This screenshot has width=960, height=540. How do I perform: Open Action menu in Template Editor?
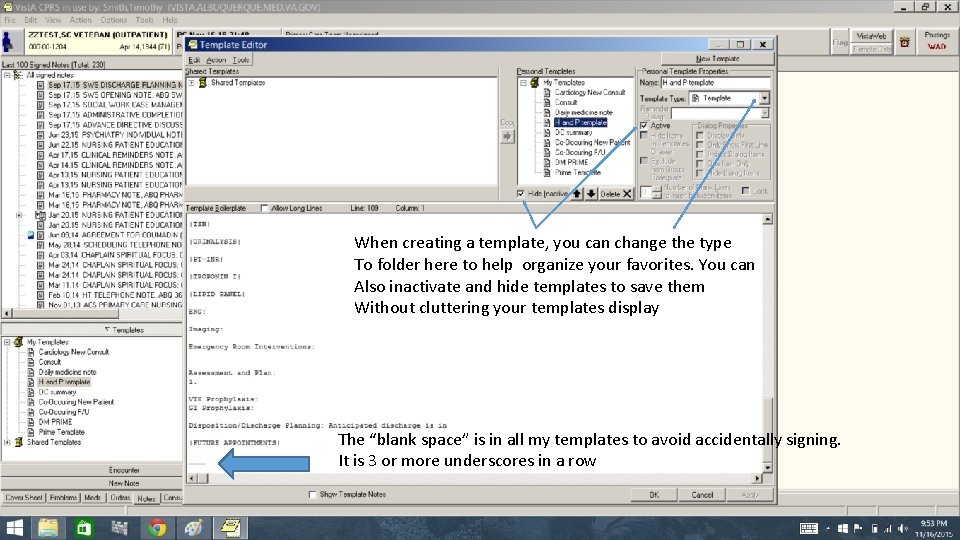pos(216,60)
